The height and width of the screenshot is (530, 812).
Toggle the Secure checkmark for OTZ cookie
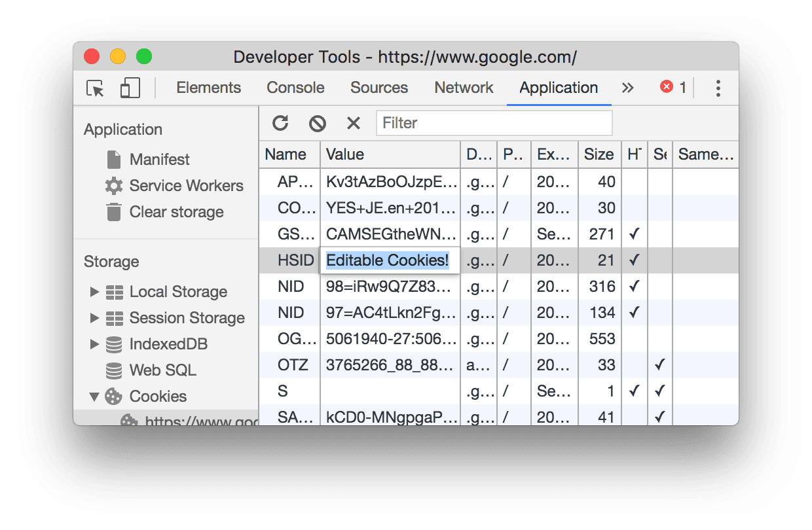coord(660,364)
